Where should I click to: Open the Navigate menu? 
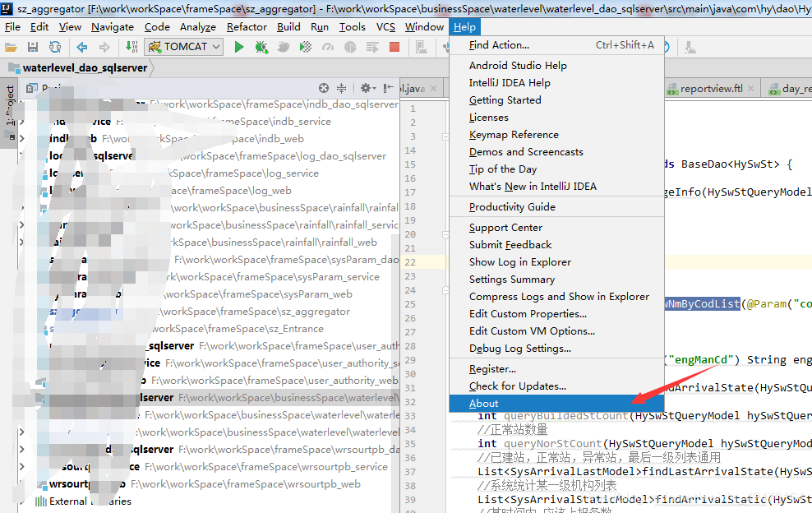pyautogui.click(x=113, y=27)
